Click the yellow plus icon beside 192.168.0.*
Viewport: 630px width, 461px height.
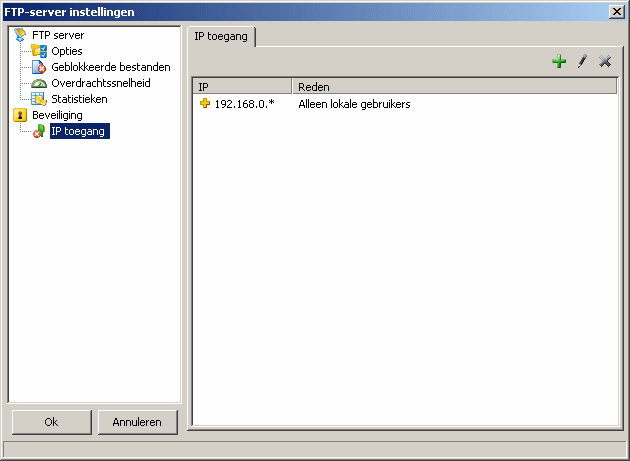click(x=205, y=103)
